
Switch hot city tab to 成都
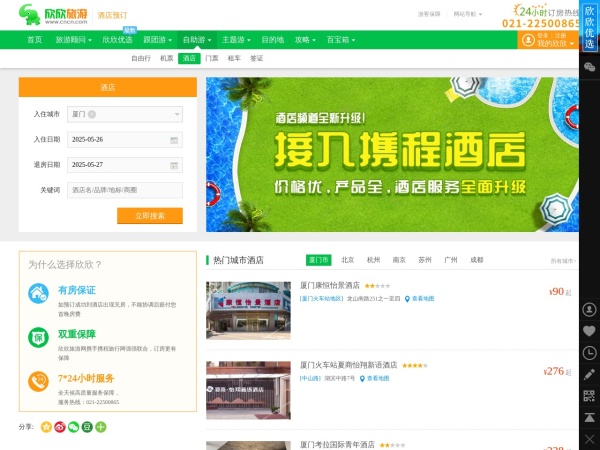click(476, 260)
